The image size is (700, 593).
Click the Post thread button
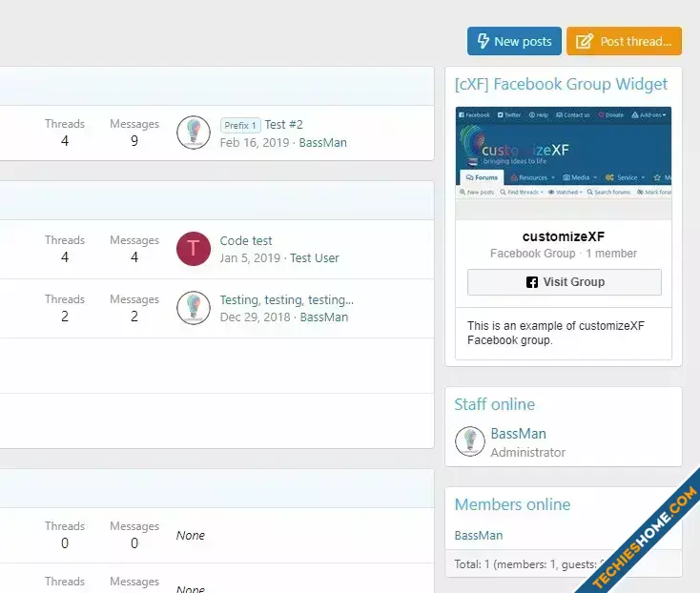[624, 41]
